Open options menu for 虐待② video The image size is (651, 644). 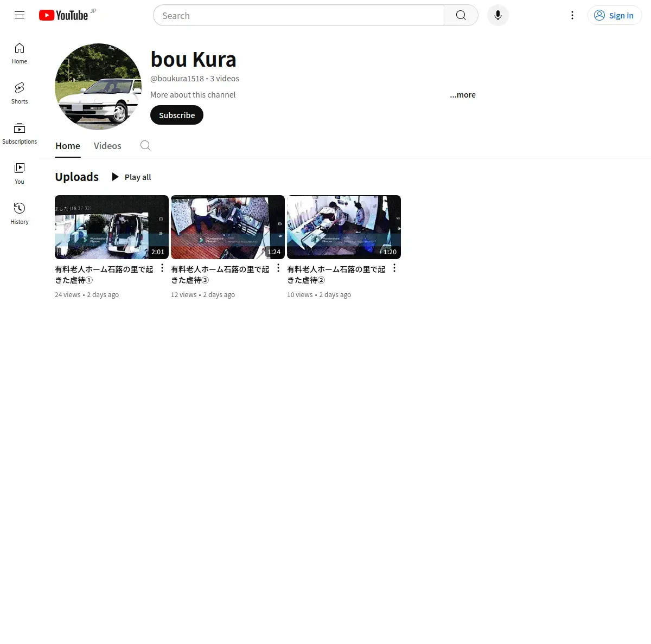tap(394, 268)
